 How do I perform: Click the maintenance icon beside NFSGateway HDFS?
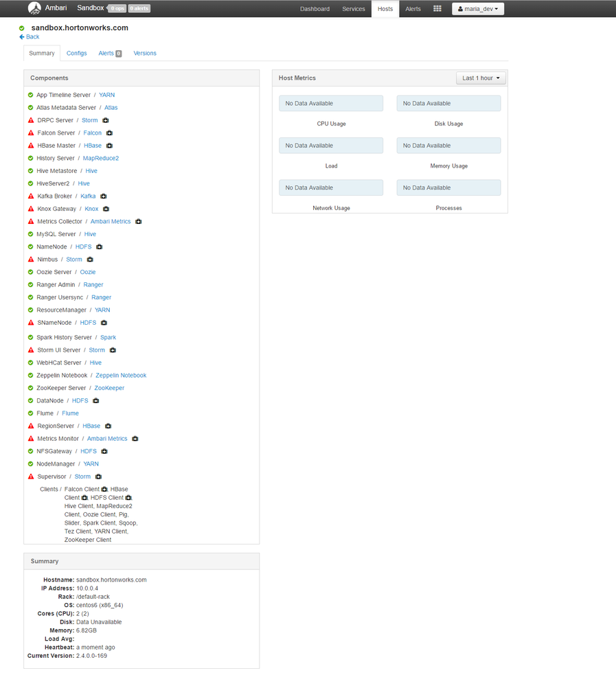pos(104,452)
